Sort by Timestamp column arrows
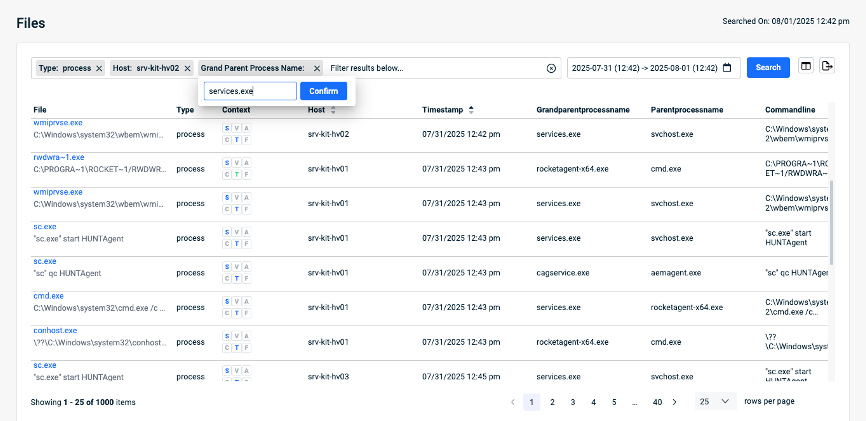 471,109
